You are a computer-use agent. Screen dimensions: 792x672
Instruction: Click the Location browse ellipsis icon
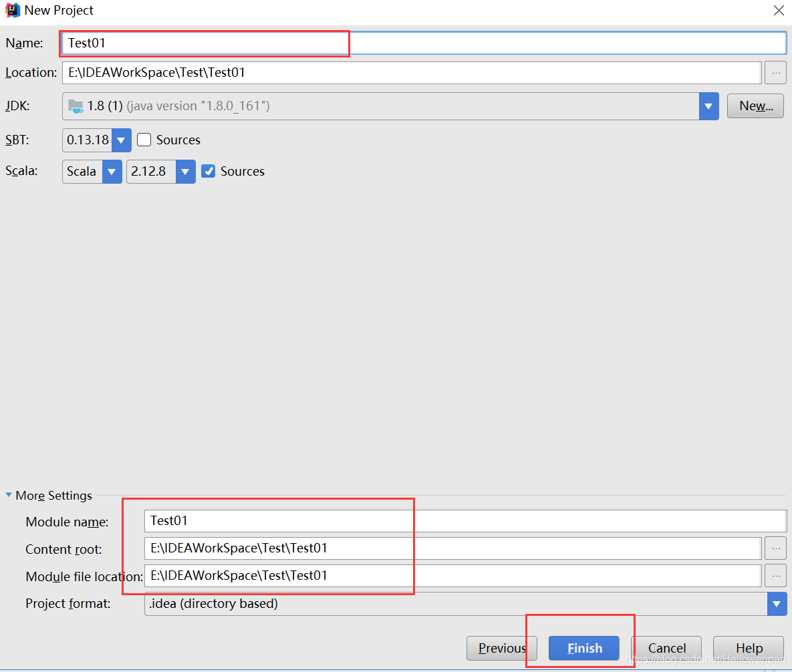click(x=775, y=72)
